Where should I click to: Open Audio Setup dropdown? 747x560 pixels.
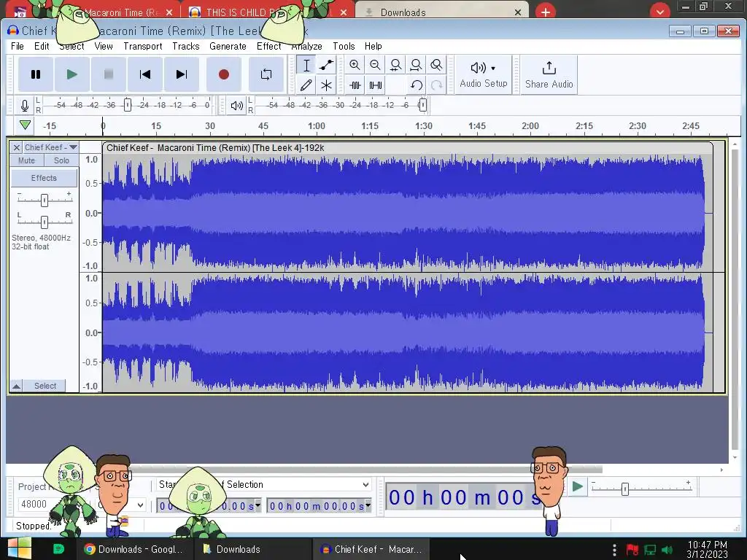tap(484, 75)
